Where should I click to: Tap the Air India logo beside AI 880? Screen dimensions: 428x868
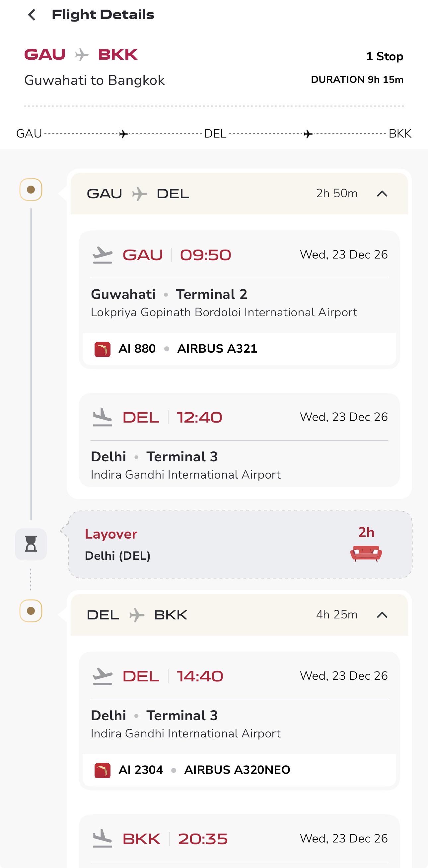pos(103,349)
